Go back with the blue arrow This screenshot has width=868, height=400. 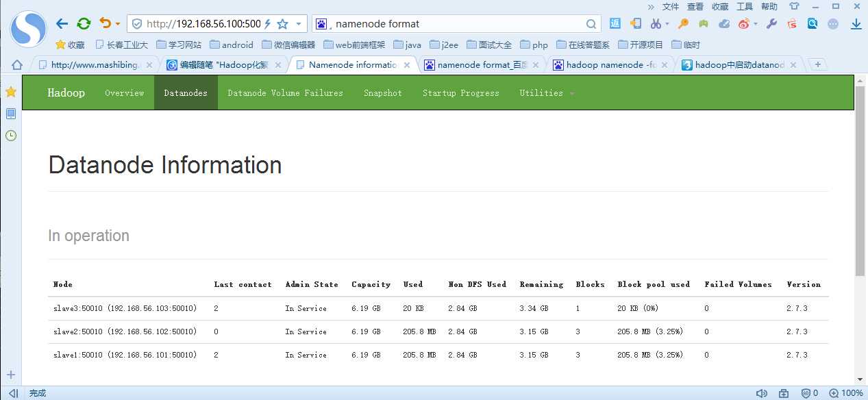pyautogui.click(x=62, y=23)
